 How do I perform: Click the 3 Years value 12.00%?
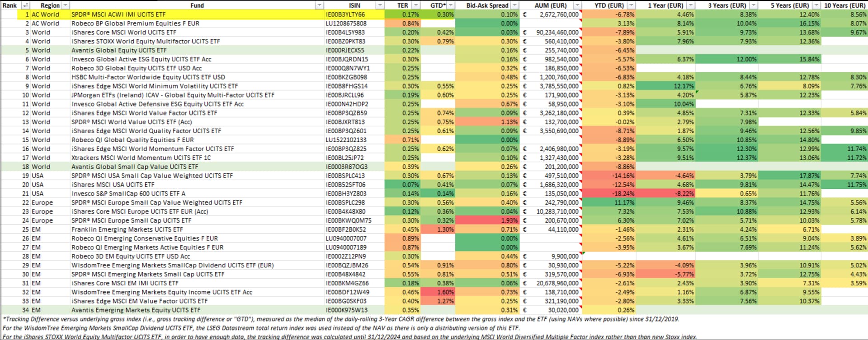pyautogui.click(x=726, y=59)
